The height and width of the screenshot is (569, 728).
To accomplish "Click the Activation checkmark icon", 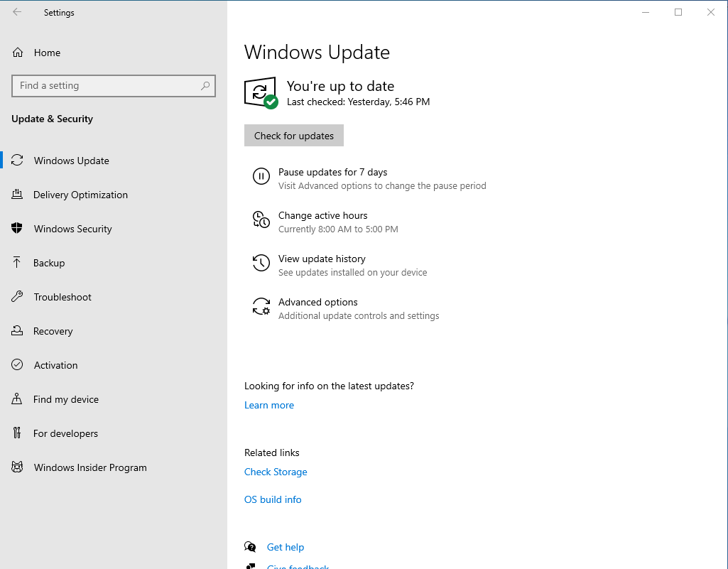I will point(17,364).
